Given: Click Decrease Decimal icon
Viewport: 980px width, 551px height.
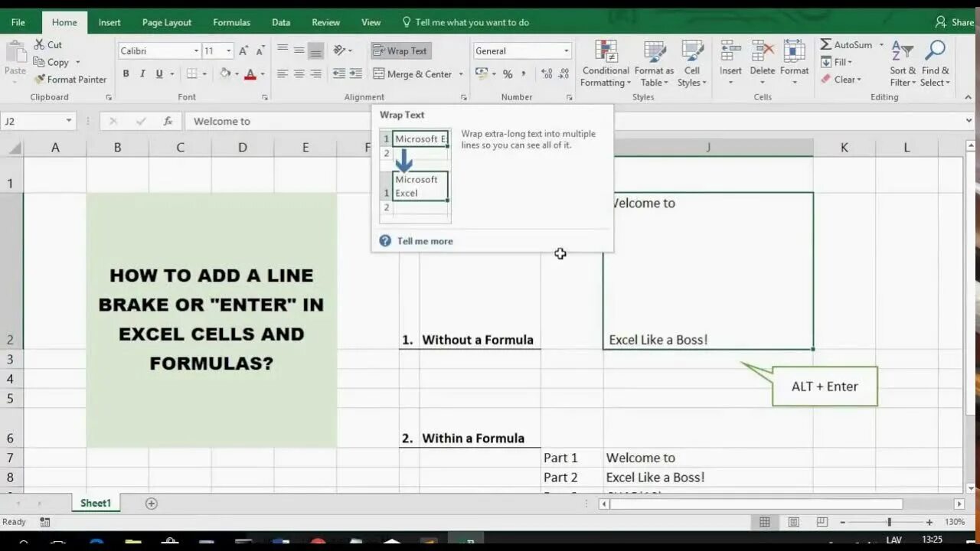Looking at the screenshot, I should click(x=565, y=74).
